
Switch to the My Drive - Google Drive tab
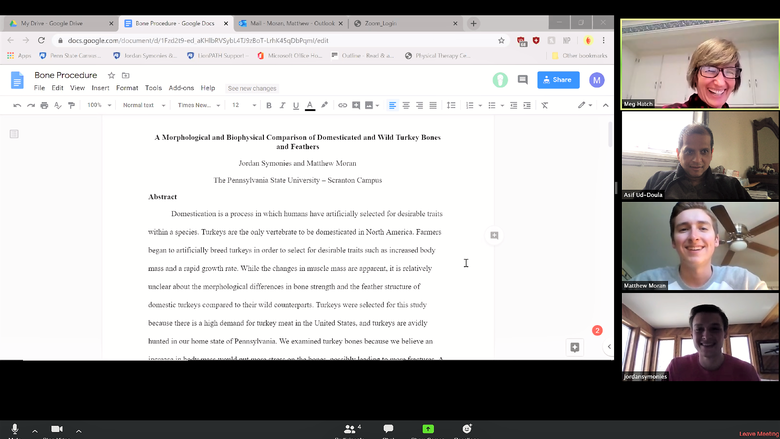60,23
